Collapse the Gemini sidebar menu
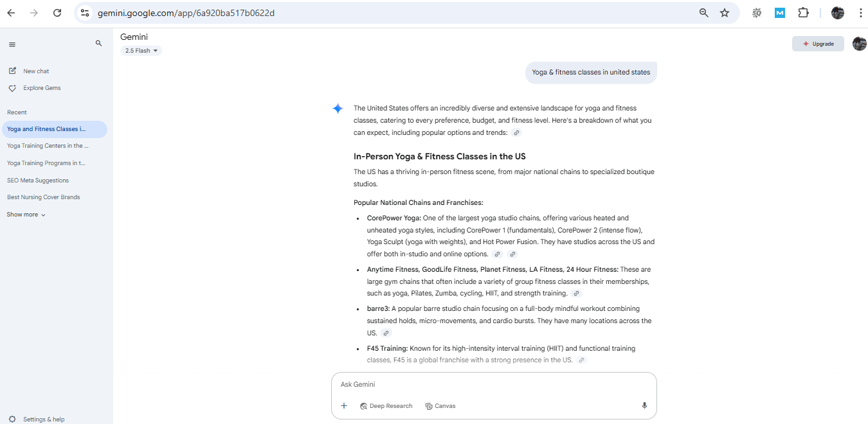 point(12,44)
